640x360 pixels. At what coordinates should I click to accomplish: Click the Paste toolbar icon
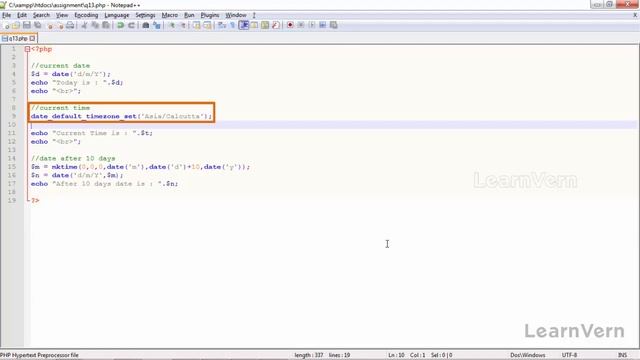coord(106,25)
